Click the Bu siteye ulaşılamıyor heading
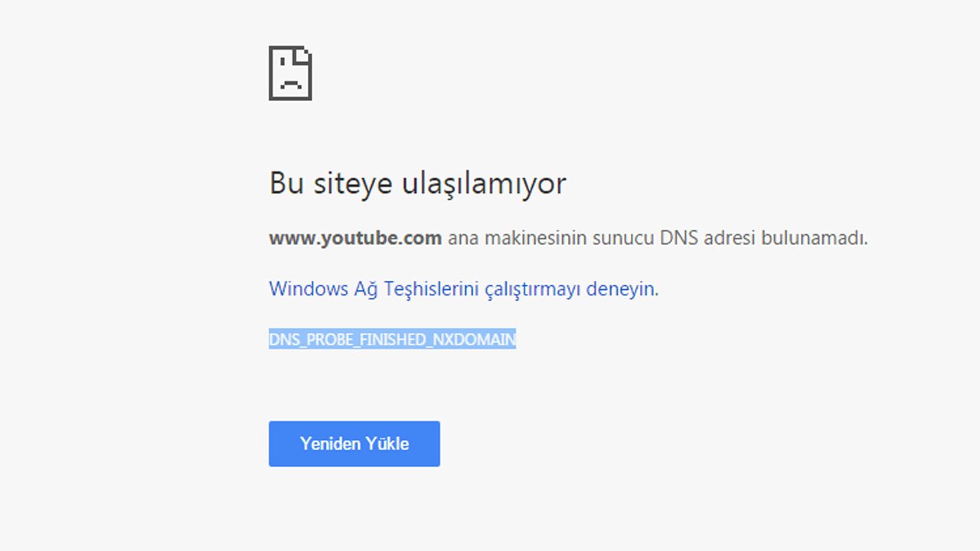Viewport: 980px width, 551px height. (x=417, y=183)
